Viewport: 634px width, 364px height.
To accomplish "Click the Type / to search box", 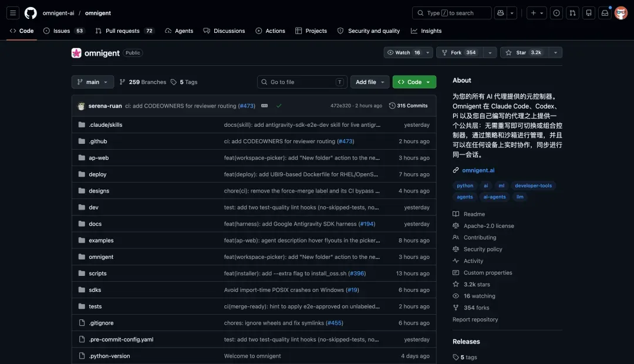I will 451,13.
